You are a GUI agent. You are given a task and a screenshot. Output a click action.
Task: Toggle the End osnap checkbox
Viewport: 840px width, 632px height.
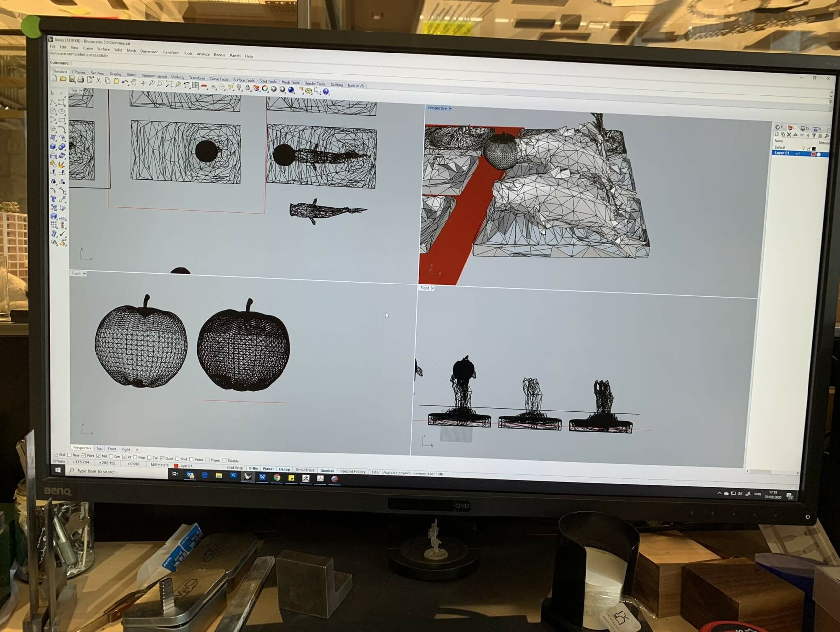[x=56, y=454]
